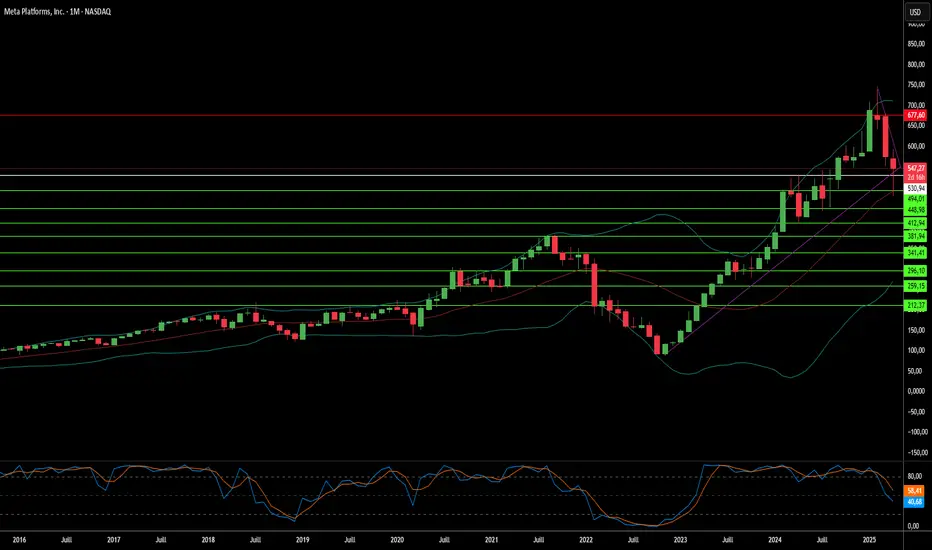Click the -150,00 price axis value
Viewport: 932px width, 550px height.
tap(916, 452)
